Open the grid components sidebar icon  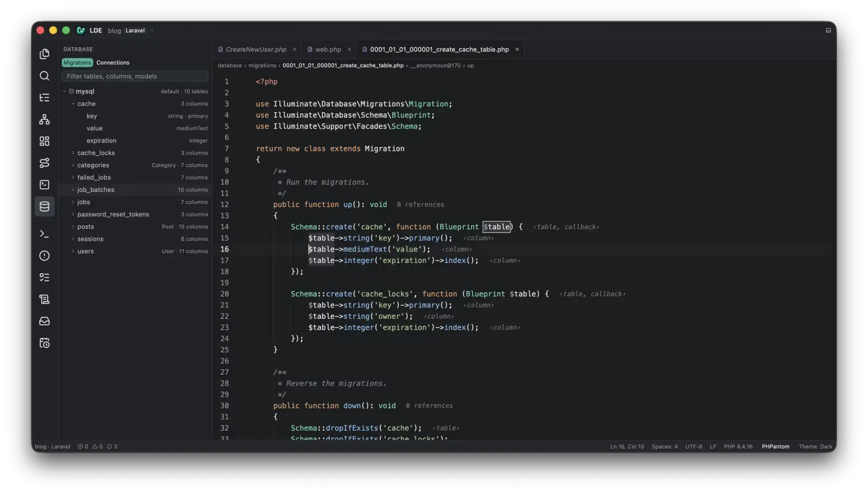(x=44, y=141)
